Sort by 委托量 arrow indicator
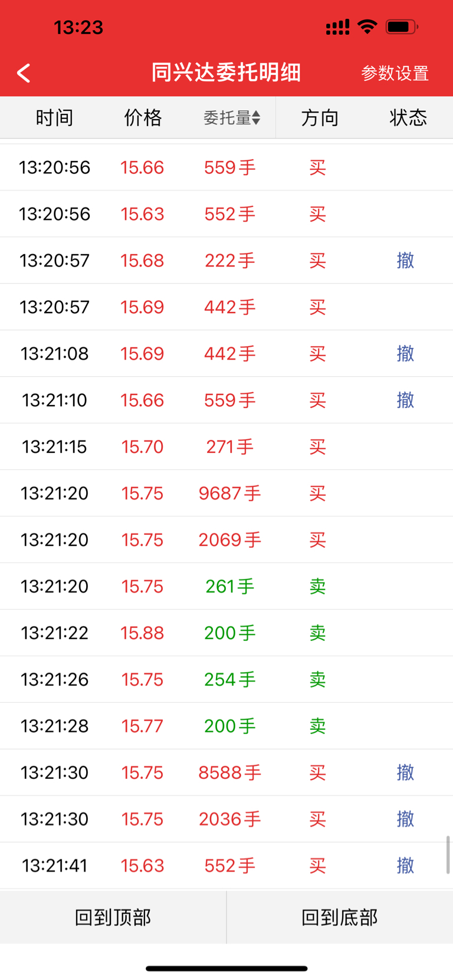 click(x=256, y=118)
